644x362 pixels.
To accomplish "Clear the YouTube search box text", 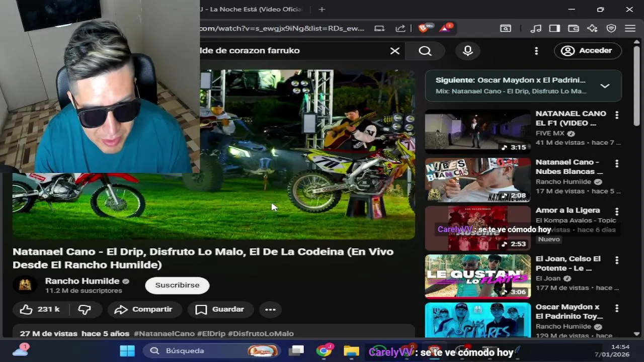I will [x=395, y=51].
